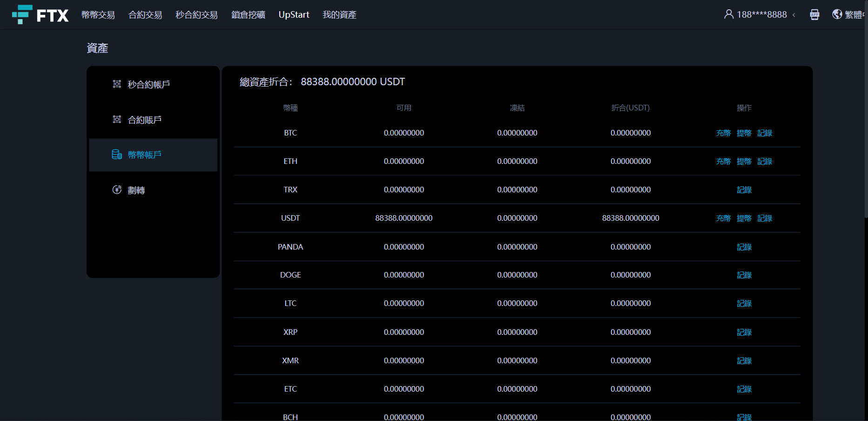The width and height of the screenshot is (868, 421).
Task: Click the total 88388.00000000 USDT text
Action: (x=353, y=82)
